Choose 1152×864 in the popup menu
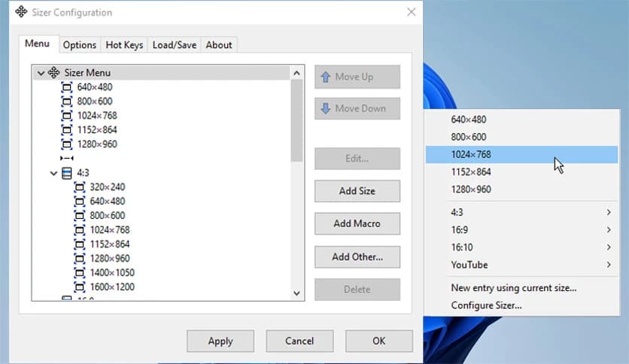The height and width of the screenshot is (364, 629). pos(521,172)
